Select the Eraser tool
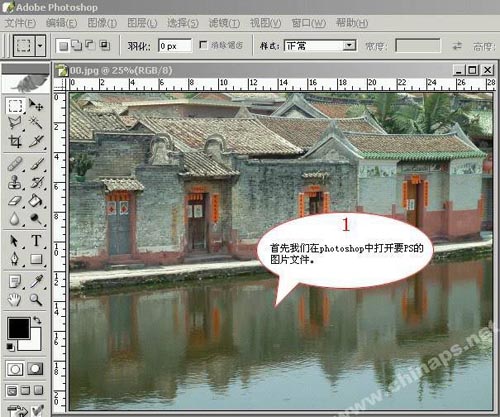 (x=15, y=201)
